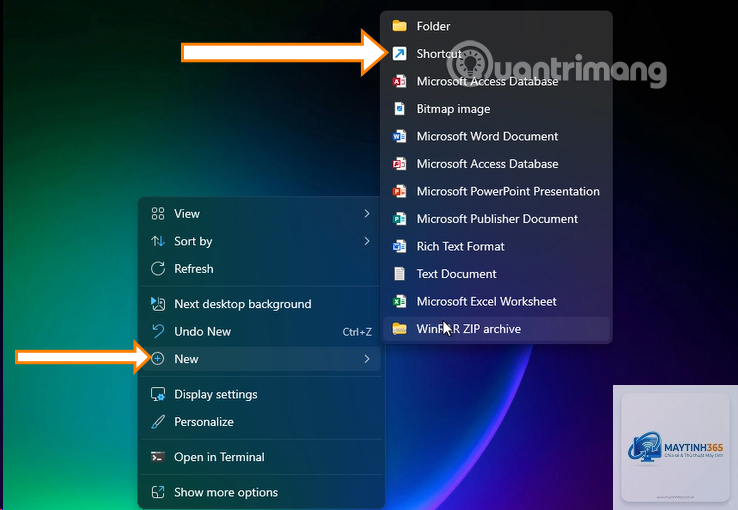The height and width of the screenshot is (510, 738).
Task: Expand the Sort by submenu chevron
Action: pos(367,241)
